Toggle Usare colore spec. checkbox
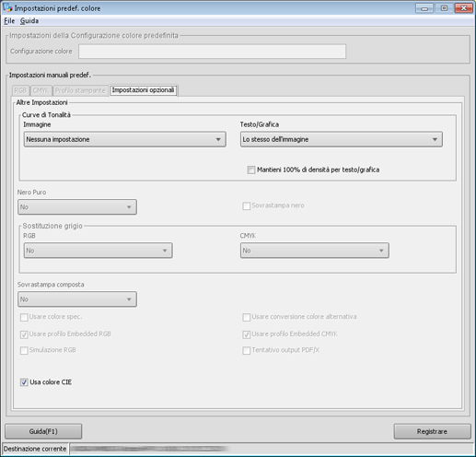The width and height of the screenshot is (476, 457). (x=24, y=317)
